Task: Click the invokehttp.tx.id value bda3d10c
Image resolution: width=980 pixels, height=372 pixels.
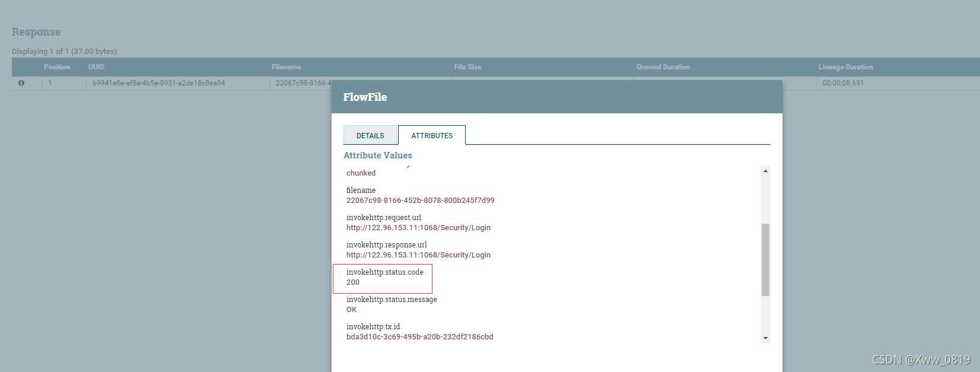Action: pyautogui.click(x=420, y=337)
